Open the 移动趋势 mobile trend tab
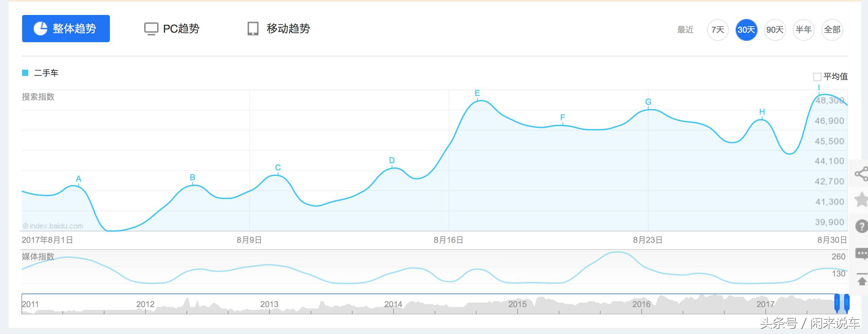Viewport: 868px width, 334px height. pyautogui.click(x=279, y=29)
